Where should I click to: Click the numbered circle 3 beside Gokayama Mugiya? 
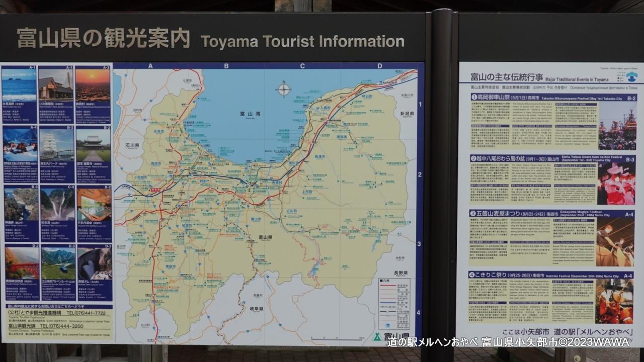pyautogui.click(x=473, y=213)
